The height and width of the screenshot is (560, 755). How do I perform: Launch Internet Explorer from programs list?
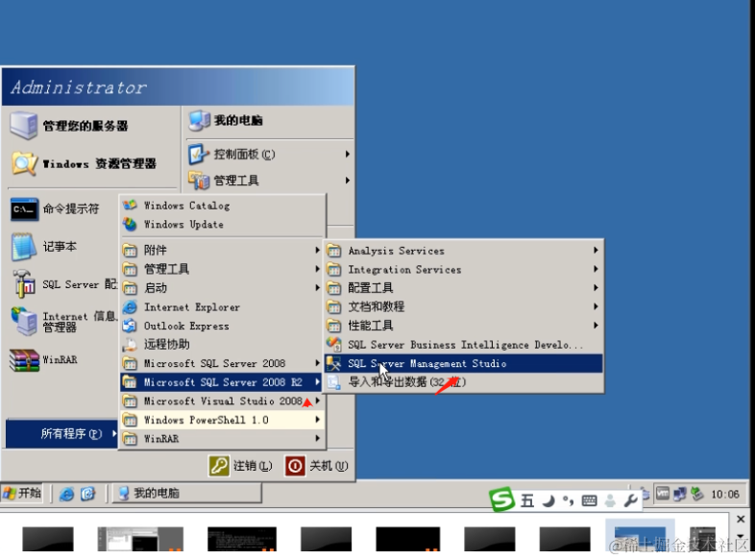coord(222,306)
